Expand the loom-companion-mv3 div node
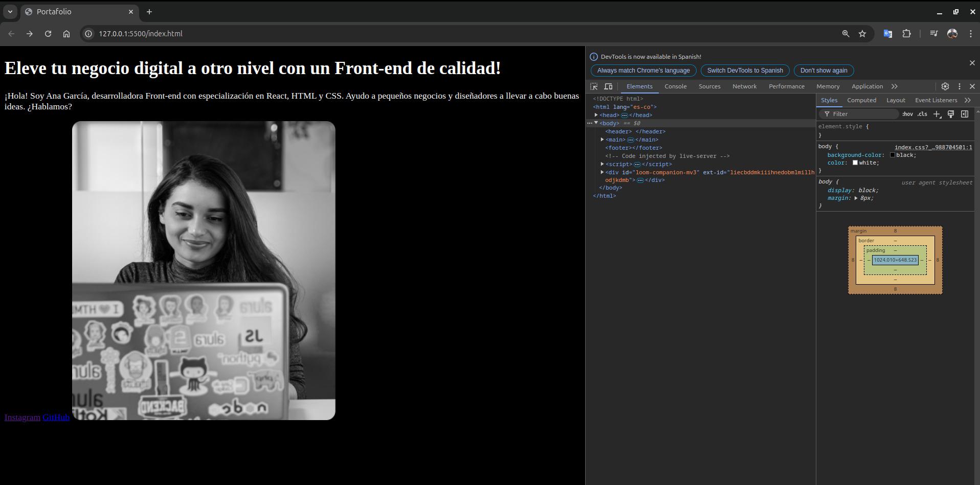Viewport: 980px width, 485px height. [x=603, y=172]
